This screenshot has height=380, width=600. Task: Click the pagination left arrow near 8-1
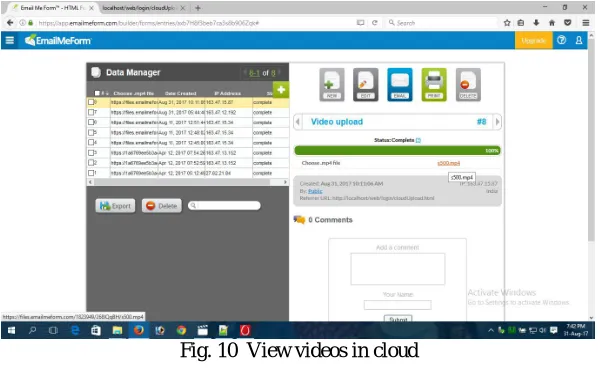(x=245, y=72)
